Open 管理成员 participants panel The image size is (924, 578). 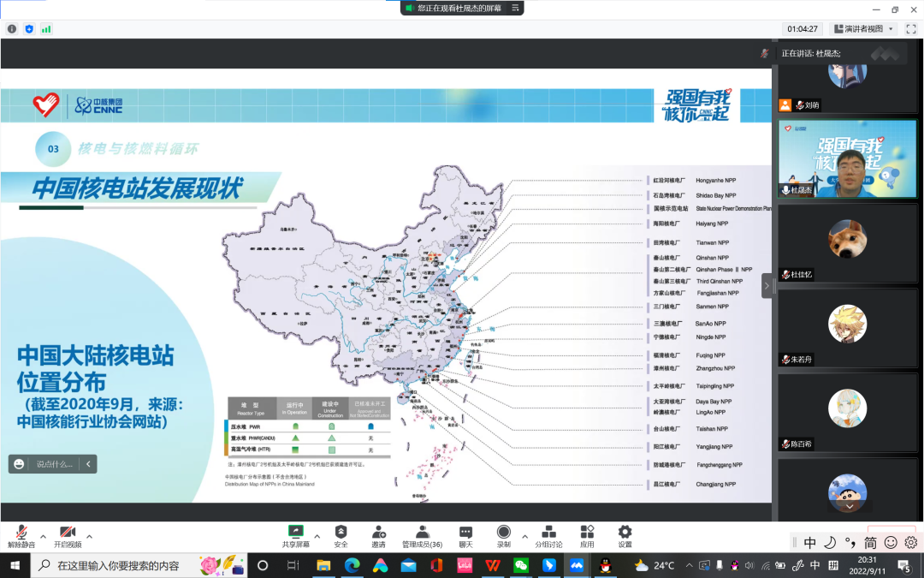(422, 534)
